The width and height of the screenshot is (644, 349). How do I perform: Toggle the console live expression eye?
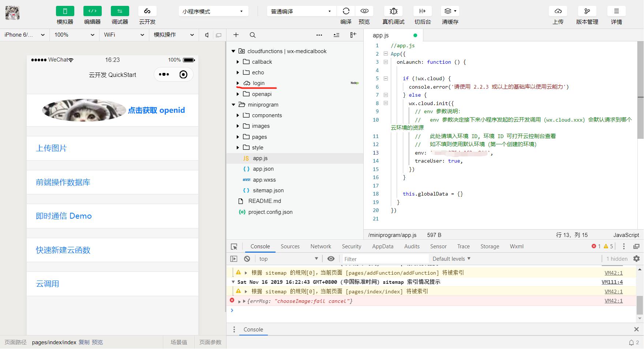click(331, 259)
